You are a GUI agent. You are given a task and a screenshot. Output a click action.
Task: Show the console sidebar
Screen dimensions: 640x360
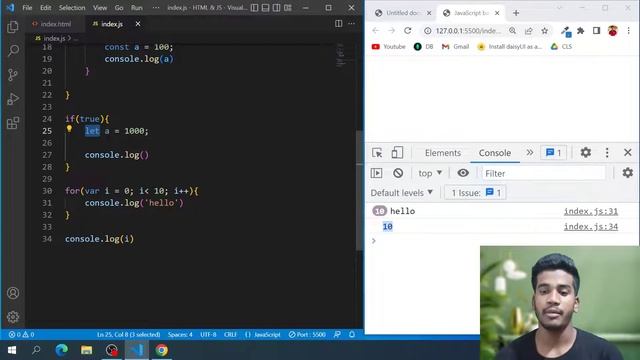[376, 173]
